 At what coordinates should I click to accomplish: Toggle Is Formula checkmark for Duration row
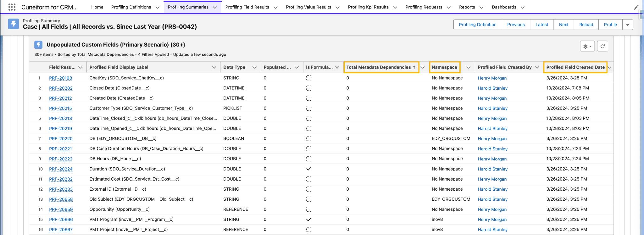309,169
